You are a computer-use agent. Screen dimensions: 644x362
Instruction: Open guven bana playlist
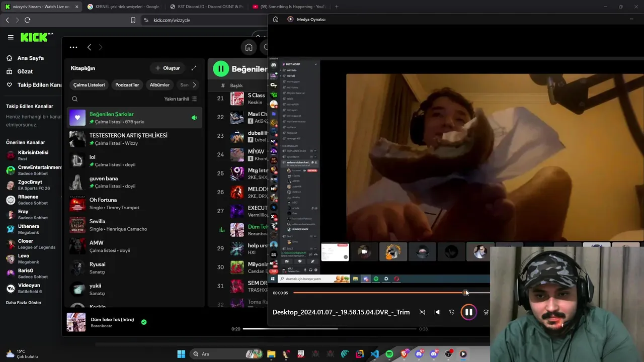135,182
